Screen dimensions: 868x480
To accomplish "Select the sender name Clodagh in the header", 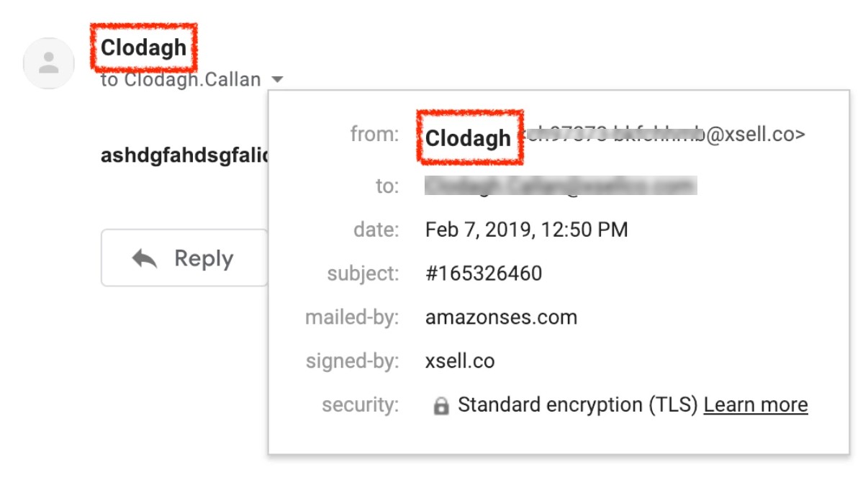I will [x=144, y=48].
